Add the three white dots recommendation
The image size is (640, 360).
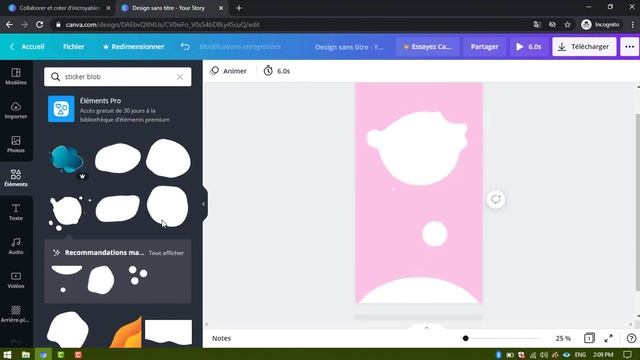tap(138, 275)
